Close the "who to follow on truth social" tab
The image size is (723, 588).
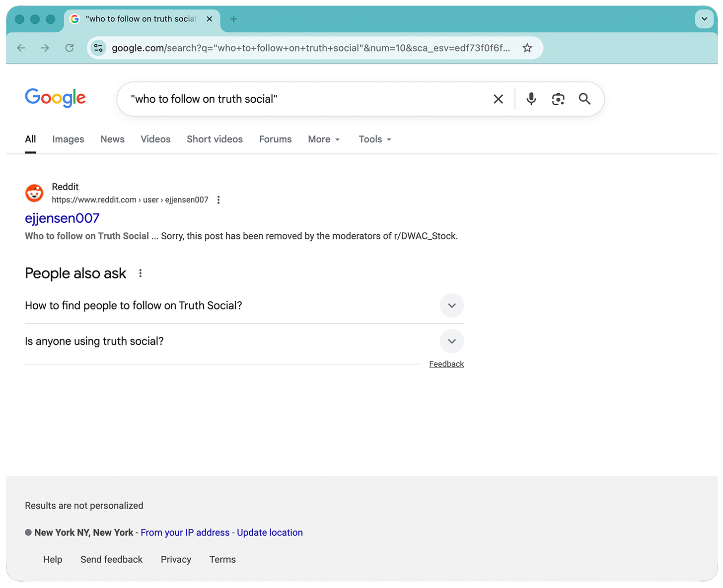(210, 19)
